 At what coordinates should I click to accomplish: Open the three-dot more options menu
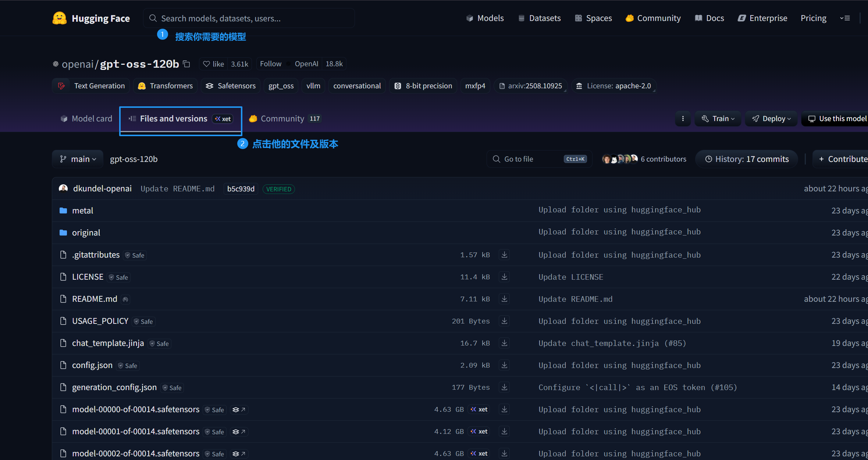coord(683,118)
